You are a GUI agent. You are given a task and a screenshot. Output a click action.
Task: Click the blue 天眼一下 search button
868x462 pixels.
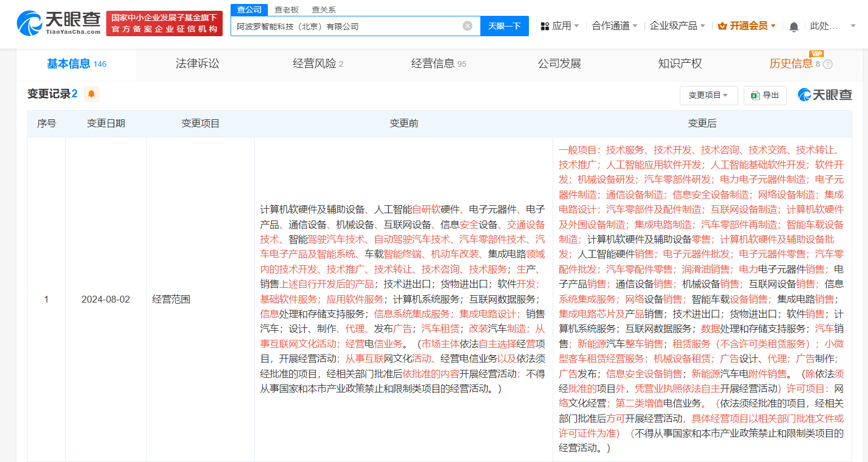pyautogui.click(x=504, y=25)
